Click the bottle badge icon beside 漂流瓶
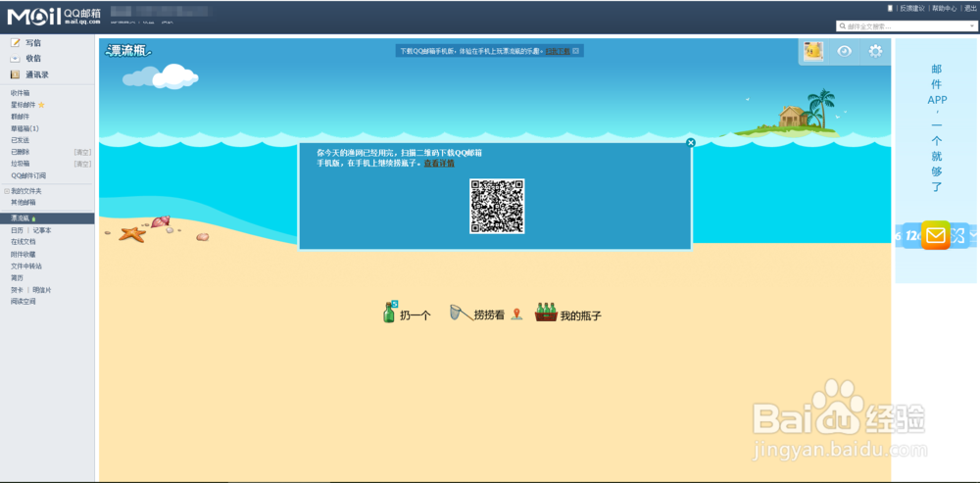This screenshot has width=980, height=483. pos(33,218)
